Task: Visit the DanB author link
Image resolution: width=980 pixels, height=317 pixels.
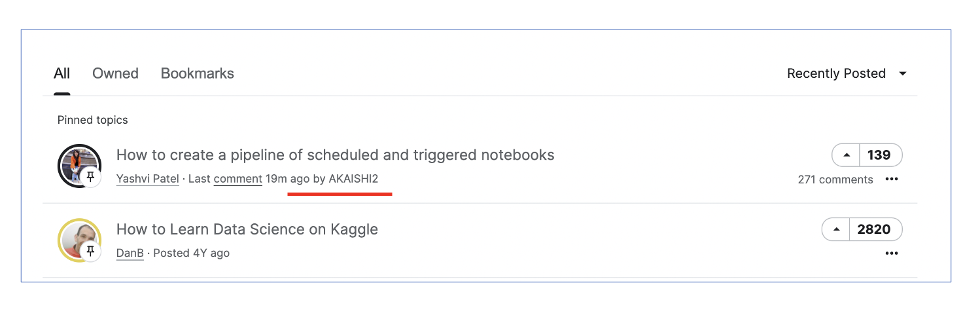Action: (130, 253)
